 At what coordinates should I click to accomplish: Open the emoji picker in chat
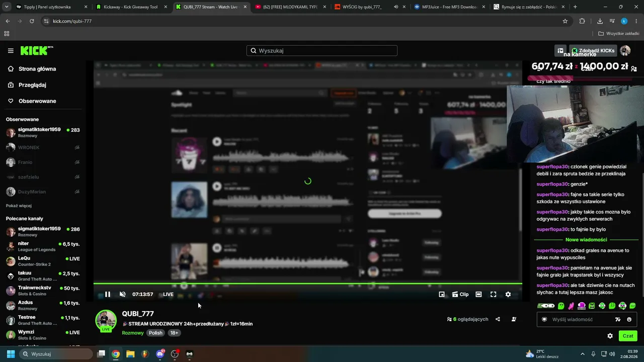tap(629, 319)
